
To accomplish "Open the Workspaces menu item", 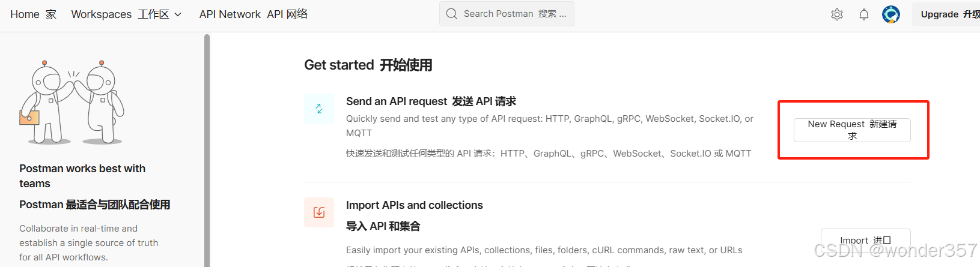I will [x=126, y=14].
